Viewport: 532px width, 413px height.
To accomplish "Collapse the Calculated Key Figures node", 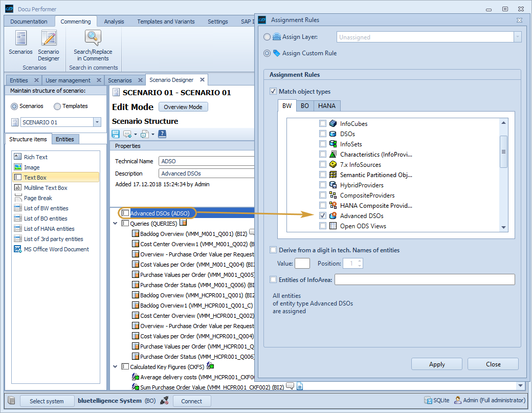I will pyautogui.click(x=115, y=367).
